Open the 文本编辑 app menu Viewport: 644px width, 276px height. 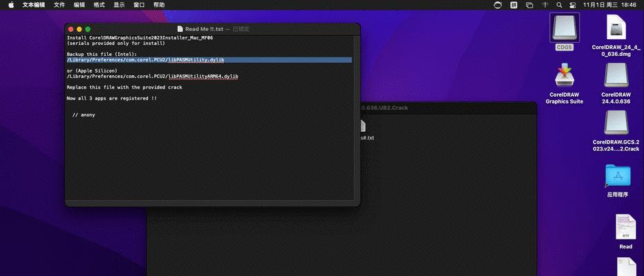click(x=34, y=5)
